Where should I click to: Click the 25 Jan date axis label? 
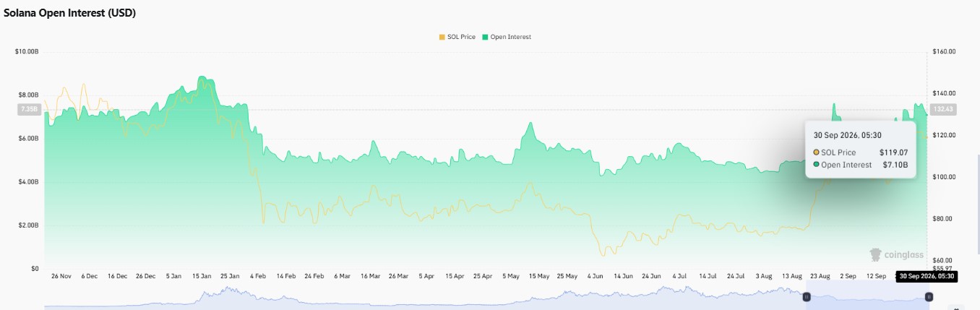tap(230, 276)
